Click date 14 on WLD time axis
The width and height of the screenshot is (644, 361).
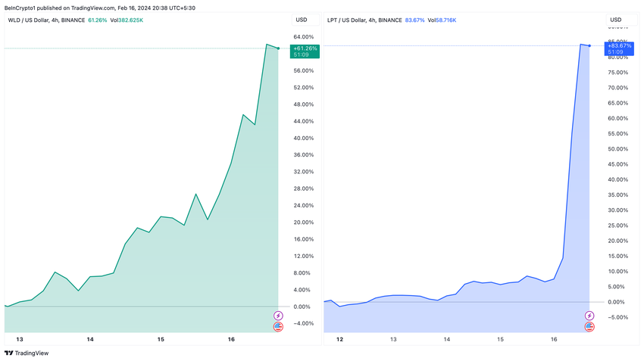[90, 339]
